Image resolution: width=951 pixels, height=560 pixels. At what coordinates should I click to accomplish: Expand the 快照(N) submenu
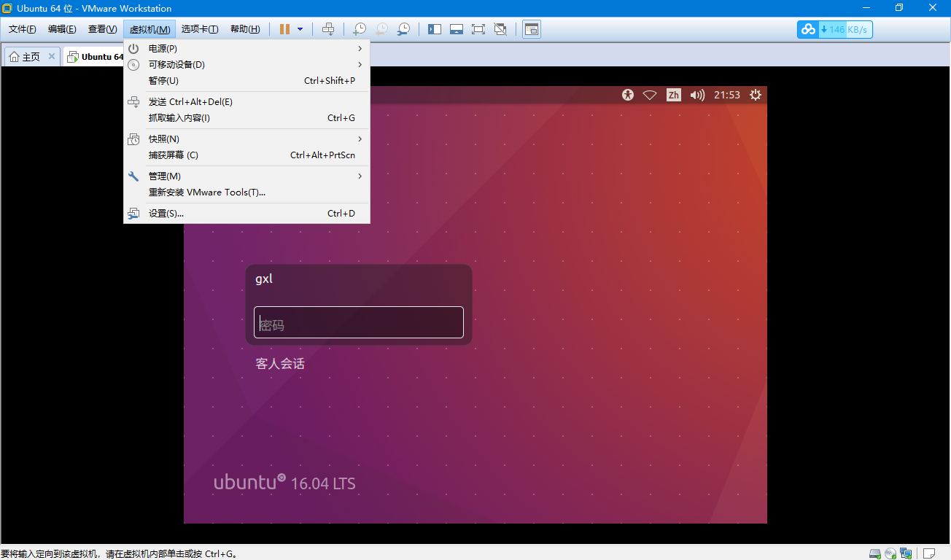click(x=247, y=139)
